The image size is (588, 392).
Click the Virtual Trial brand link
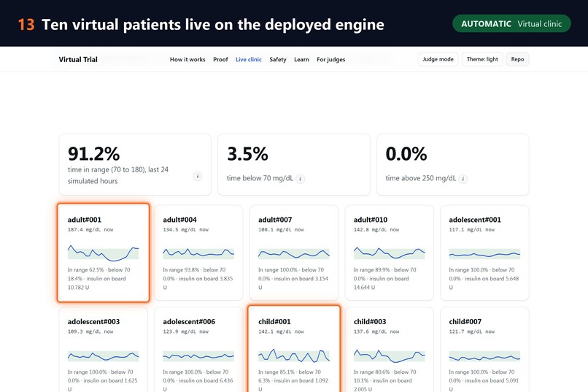pyautogui.click(x=78, y=59)
